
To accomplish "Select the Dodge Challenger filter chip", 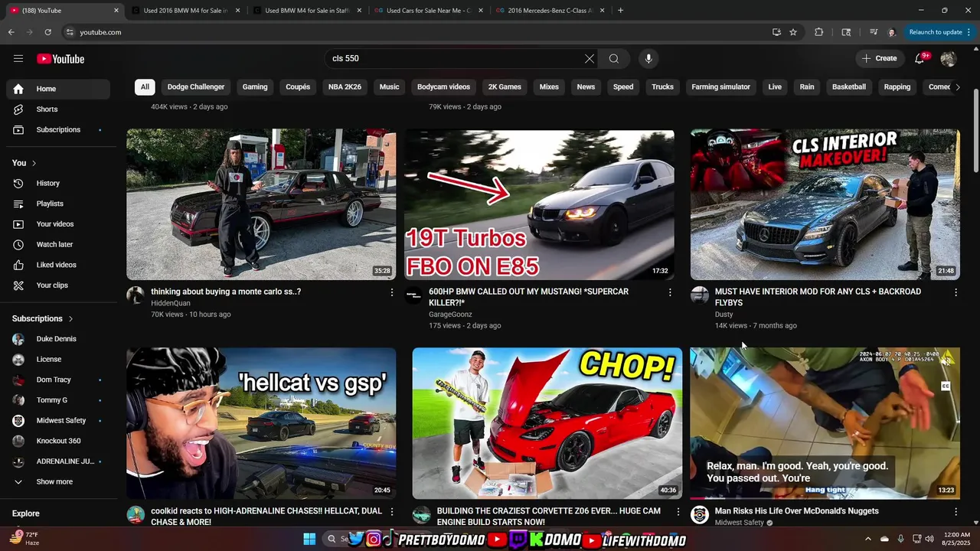I will tap(196, 87).
